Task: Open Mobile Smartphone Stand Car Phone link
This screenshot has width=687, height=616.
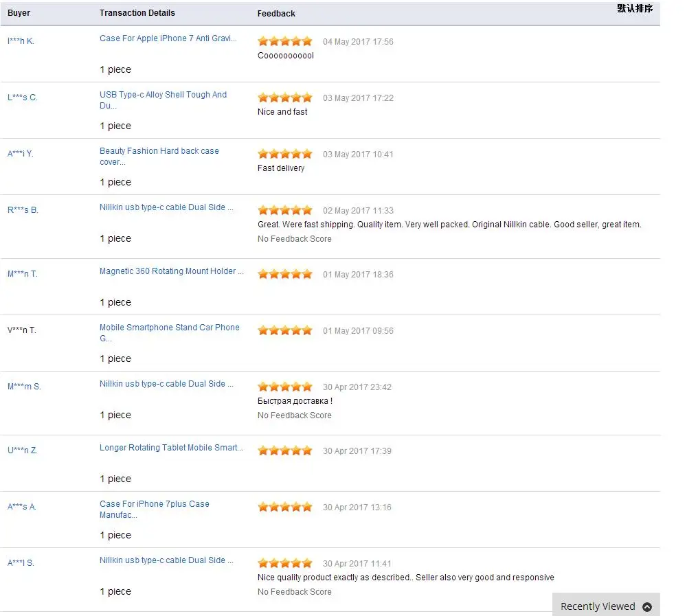Action: click(x=169, y=332)
